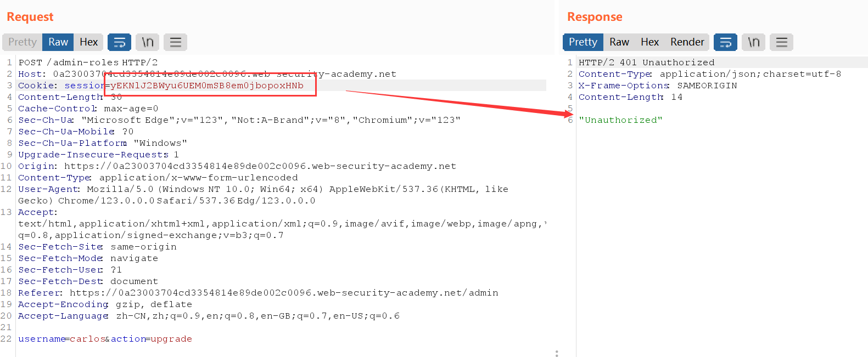Toggle word wrap icon in Request panel

(119, 42)
